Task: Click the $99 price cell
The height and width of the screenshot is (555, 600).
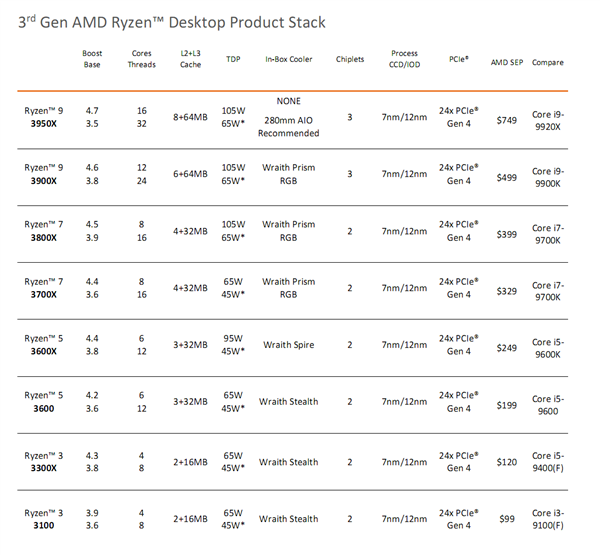Action: (505, 519)
